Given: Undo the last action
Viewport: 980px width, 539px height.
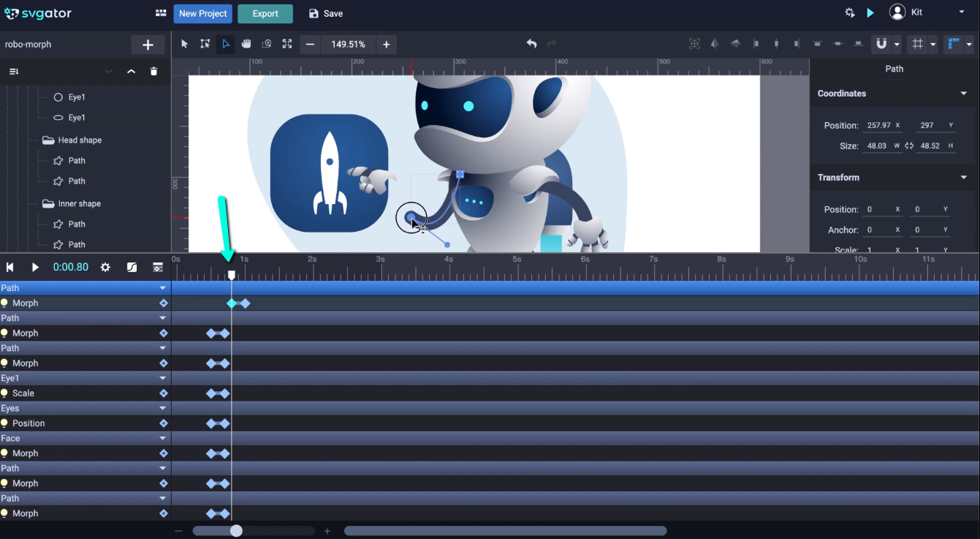Looking at the screenshot, I should [x=531, y=44].
